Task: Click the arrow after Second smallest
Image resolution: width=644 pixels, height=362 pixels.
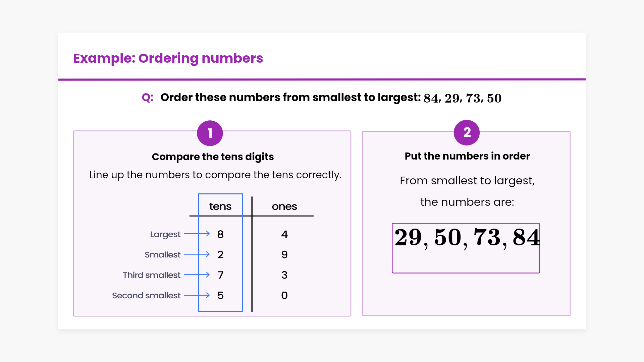Action: click(x=197, y=295)
